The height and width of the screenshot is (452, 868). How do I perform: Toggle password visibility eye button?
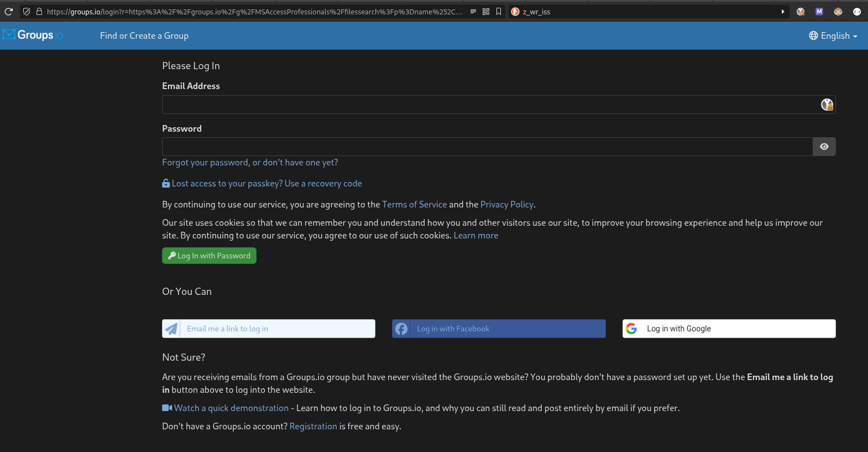(x=824, y=147)
